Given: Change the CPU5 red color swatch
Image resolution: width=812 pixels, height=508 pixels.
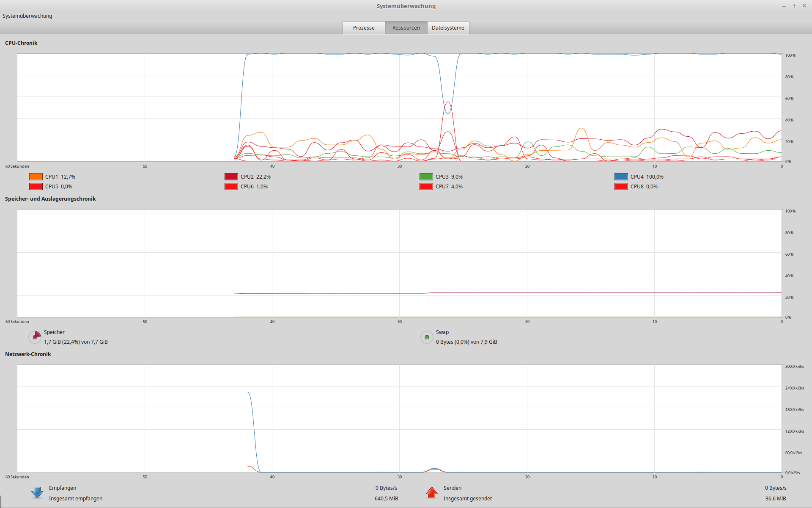Looking at the screenshot, I should click(36, 187).
